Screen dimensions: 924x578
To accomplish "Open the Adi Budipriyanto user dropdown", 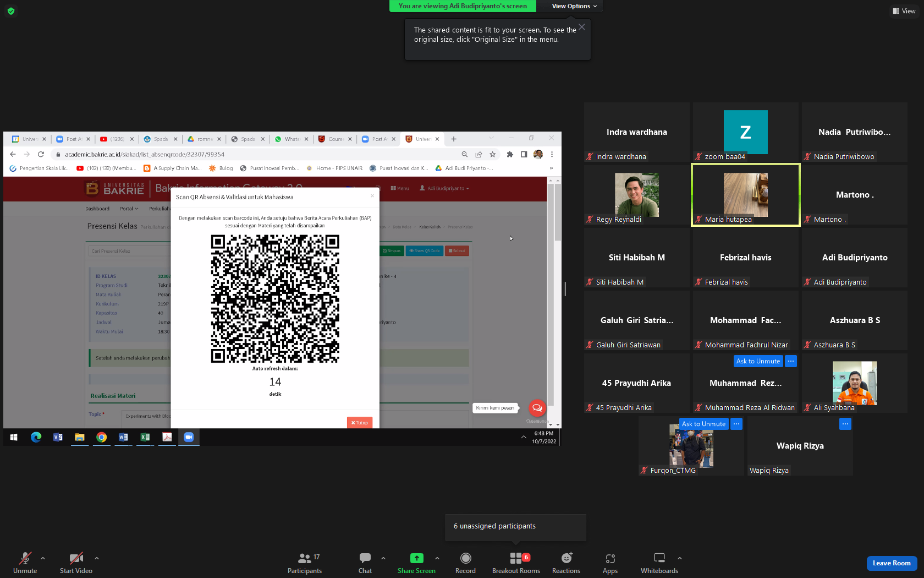I will click(444, 188).
